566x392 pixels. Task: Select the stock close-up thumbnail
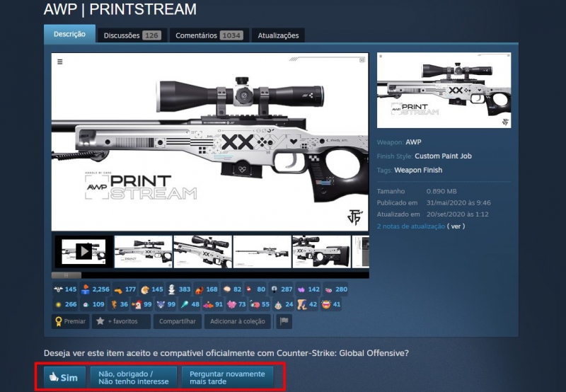click(322, 251)
